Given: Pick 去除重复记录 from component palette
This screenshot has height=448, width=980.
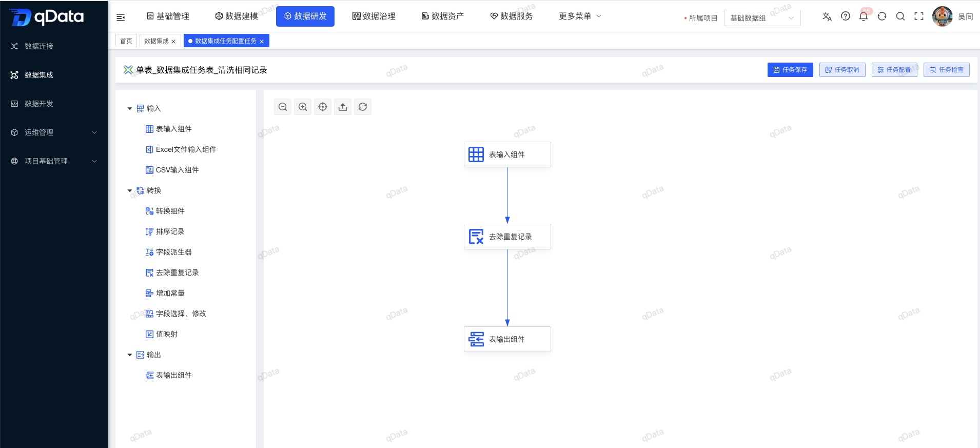Looking at the screenshot, I should point(172,272).
